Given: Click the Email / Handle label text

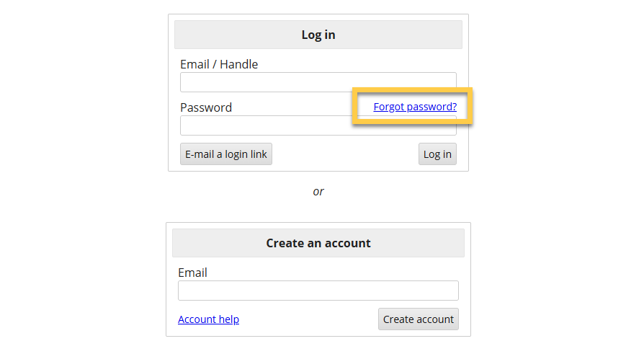Looking at the screenshot, I should pos(219,64).
